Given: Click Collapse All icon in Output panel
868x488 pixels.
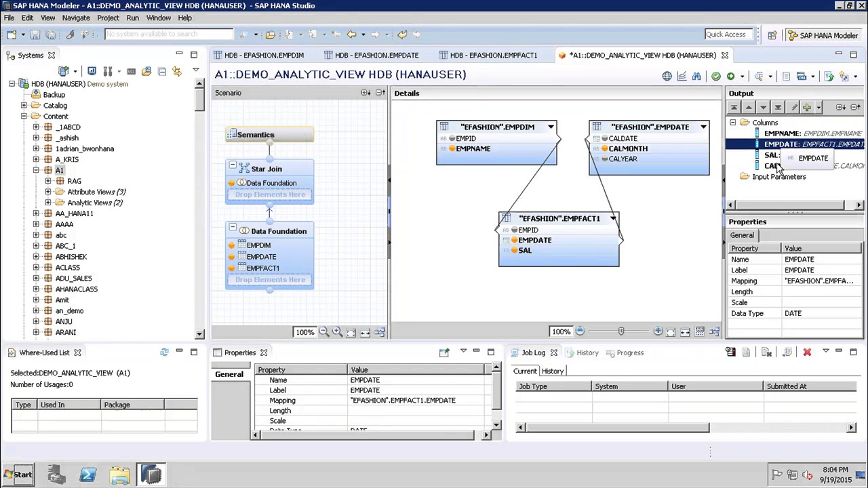Looking at the screenshot, I should pyautogui.click(x=855, y=107).
